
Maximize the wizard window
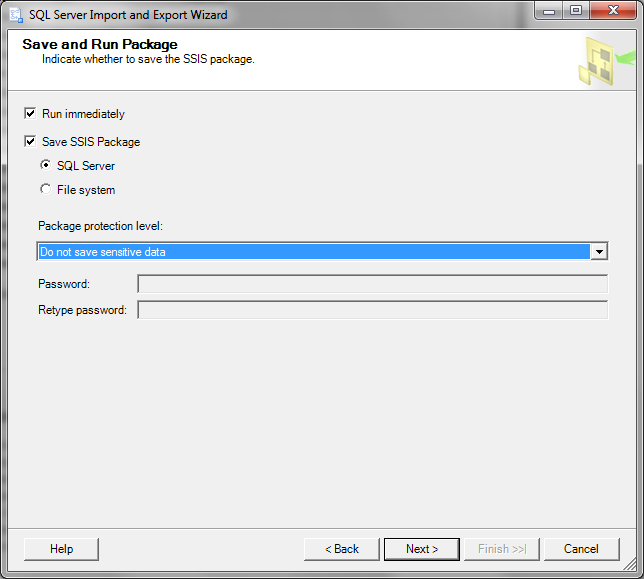576,11
